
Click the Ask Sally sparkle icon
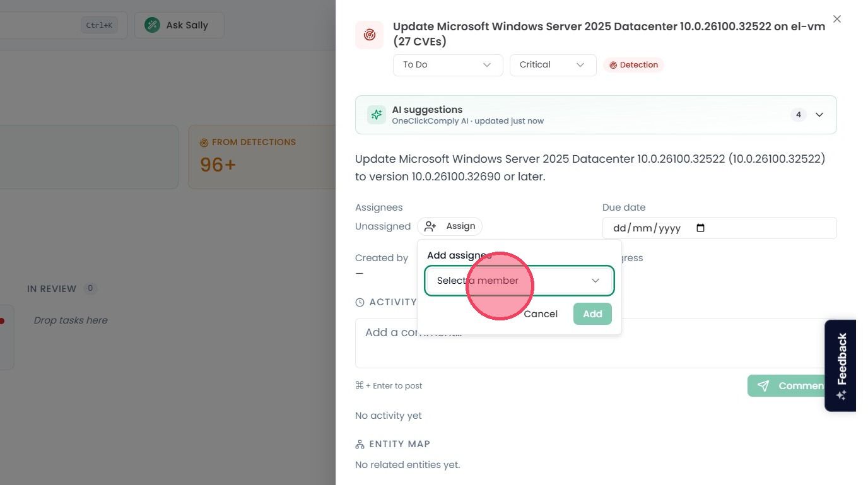tap(152, 25)
